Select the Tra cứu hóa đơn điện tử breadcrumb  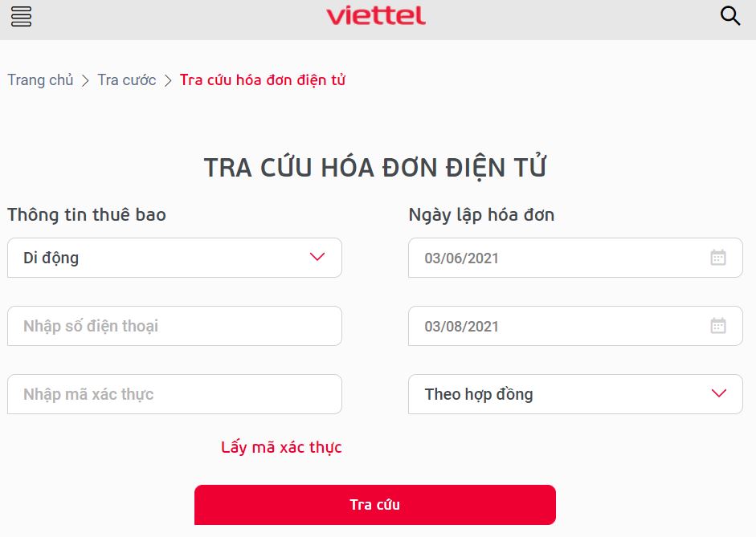point(263,79)
